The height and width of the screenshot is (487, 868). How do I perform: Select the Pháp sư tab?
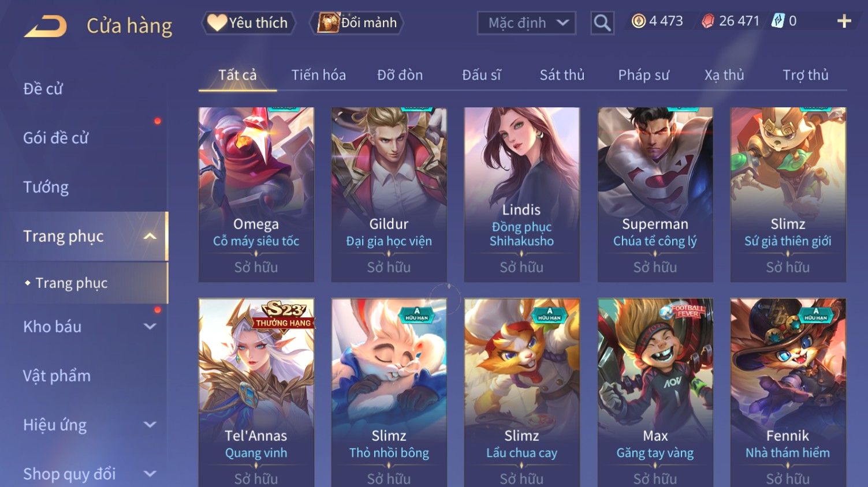pyautogui.click(x=643, y=75)
